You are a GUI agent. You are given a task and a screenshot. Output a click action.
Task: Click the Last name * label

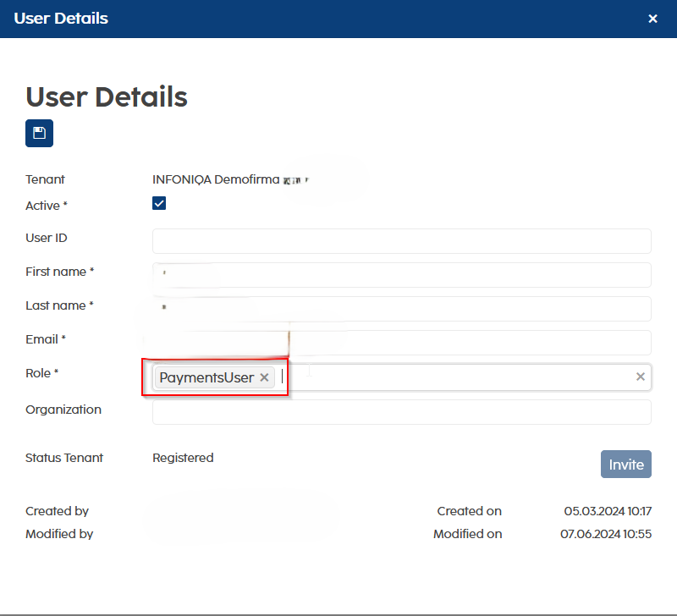tap(59, 305)
